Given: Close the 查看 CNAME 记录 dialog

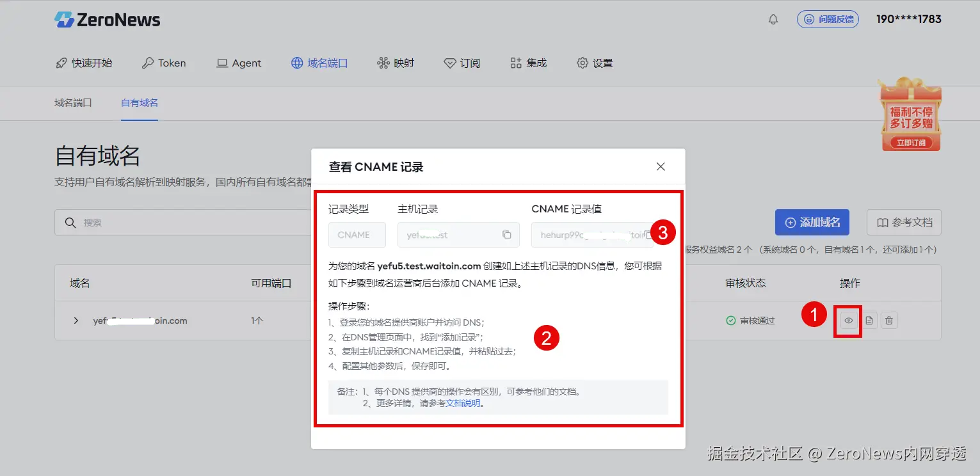Looking at the screenshot, I should [661, 166].
